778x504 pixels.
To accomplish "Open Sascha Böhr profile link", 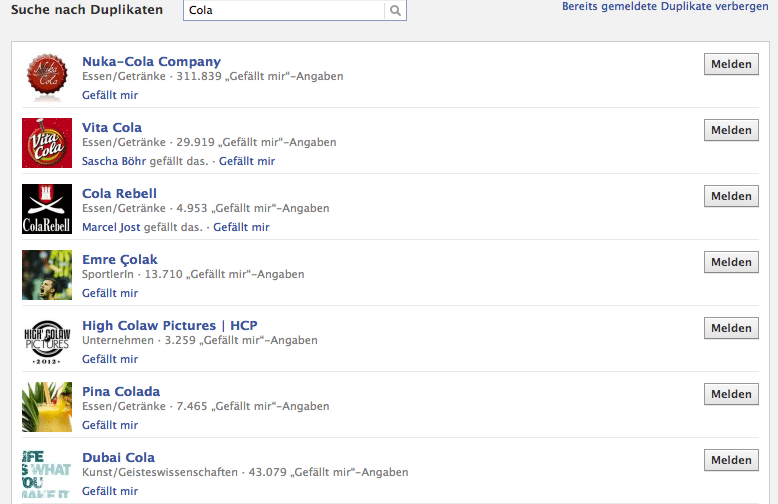I will tap(114, 161).
